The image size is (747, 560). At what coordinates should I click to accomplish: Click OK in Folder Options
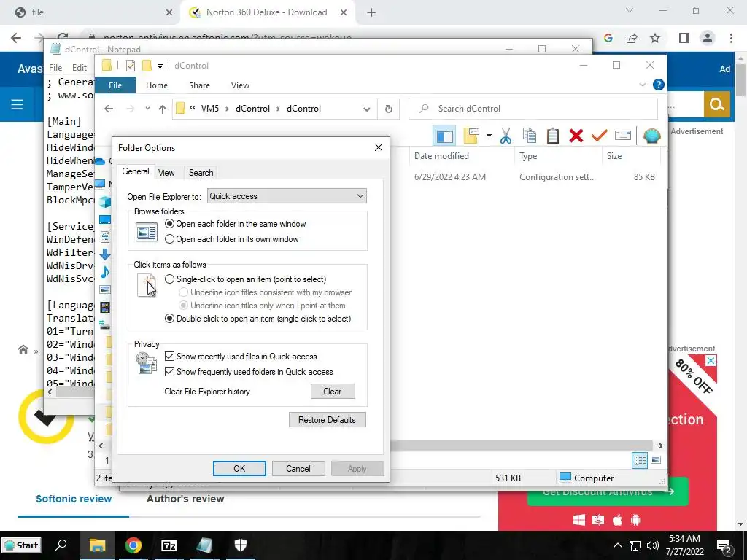[x=239, y=469]
